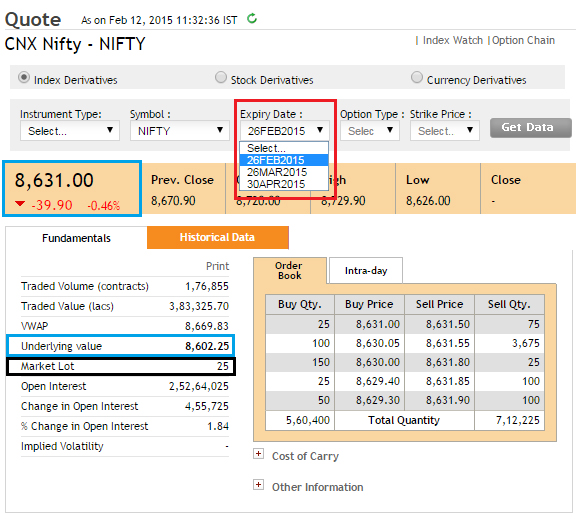The width and height of the screenshot is (580, 519).
Task: Click Sell Qty. column header
Action: 509,304
